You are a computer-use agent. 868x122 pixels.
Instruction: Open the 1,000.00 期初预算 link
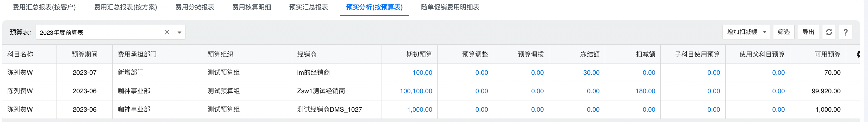[420, 109]
